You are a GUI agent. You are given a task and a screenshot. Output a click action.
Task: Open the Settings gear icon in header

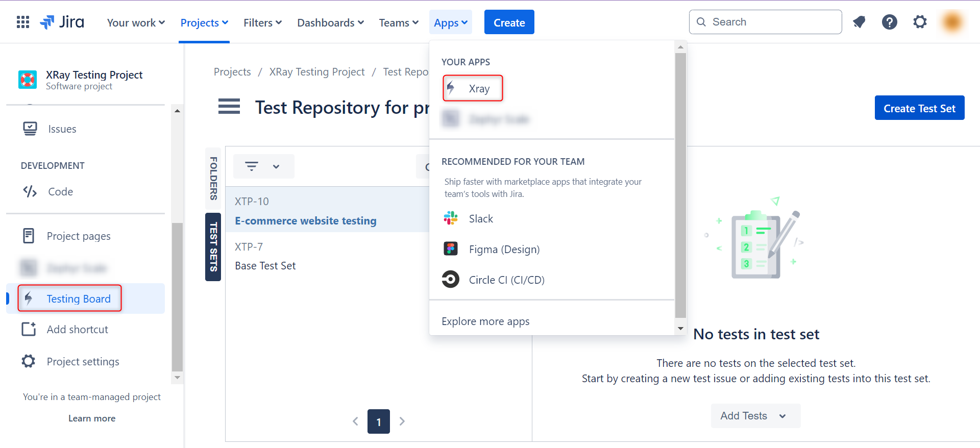click(x=920, y=22)
